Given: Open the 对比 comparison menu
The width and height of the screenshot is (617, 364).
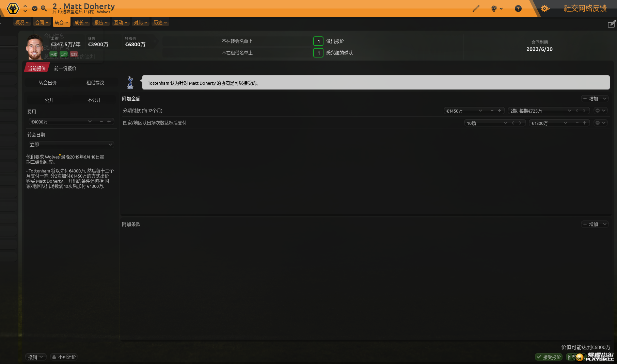Looking at the screenshot, I should 140,22.
